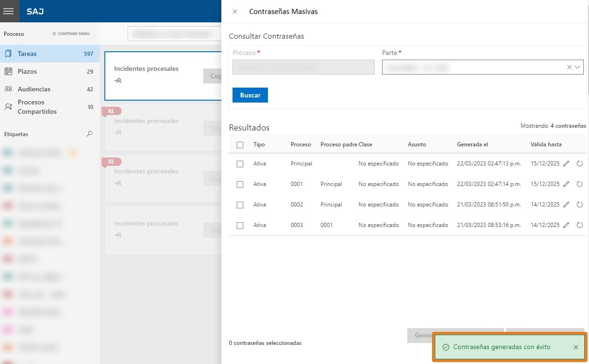Image resolution: width=589 pixels, height=364 pixels.
Task: Regenerate password for process 0003 row
Action: [x=580, y=225]
